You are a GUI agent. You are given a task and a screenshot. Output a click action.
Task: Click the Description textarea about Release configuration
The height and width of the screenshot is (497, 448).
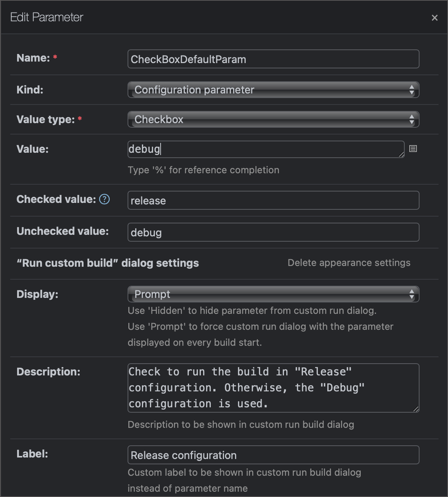click(273, 388)
